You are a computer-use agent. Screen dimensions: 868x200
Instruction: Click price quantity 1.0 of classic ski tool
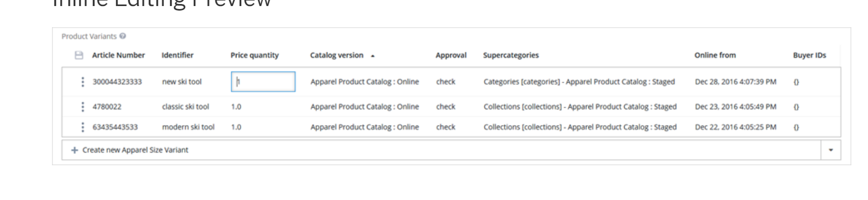click(236, 107)
